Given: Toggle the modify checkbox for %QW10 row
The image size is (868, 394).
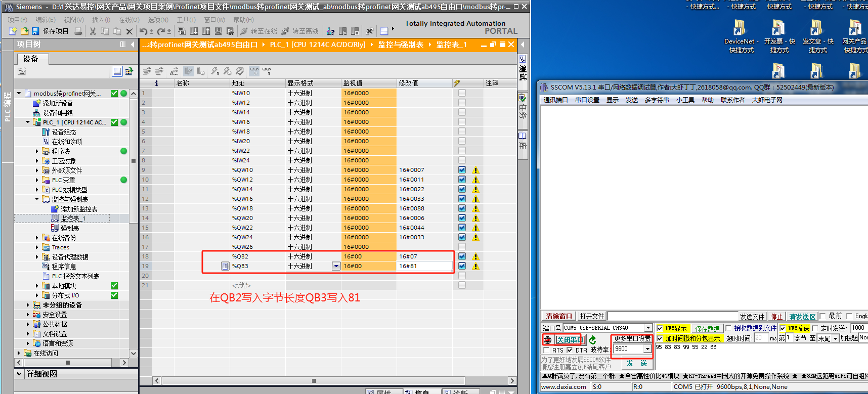Looking at the screenshot, I should pos(462,170).
